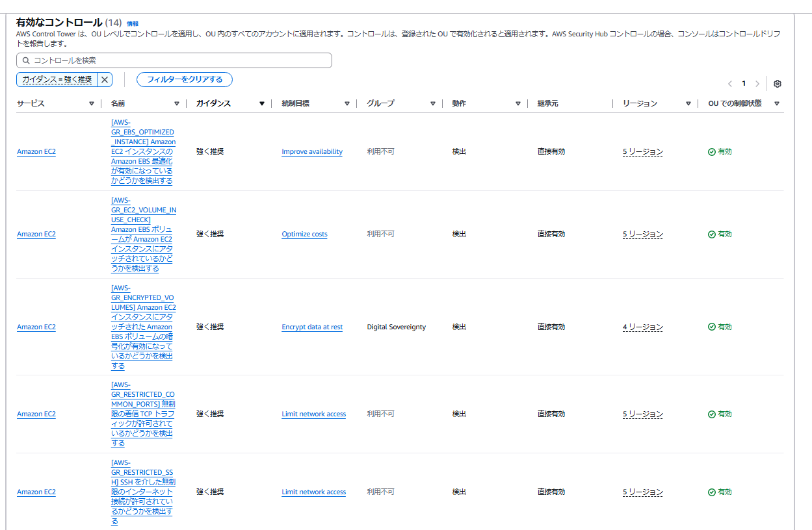Select page number 1 in pagination
812x530 pixels.
743,84
